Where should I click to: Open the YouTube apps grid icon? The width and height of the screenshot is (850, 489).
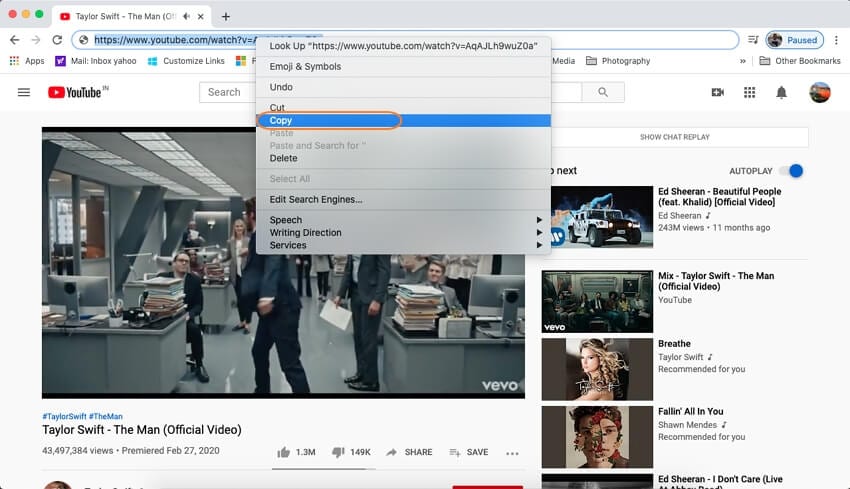pyautogui.click(x=749, y=93)
